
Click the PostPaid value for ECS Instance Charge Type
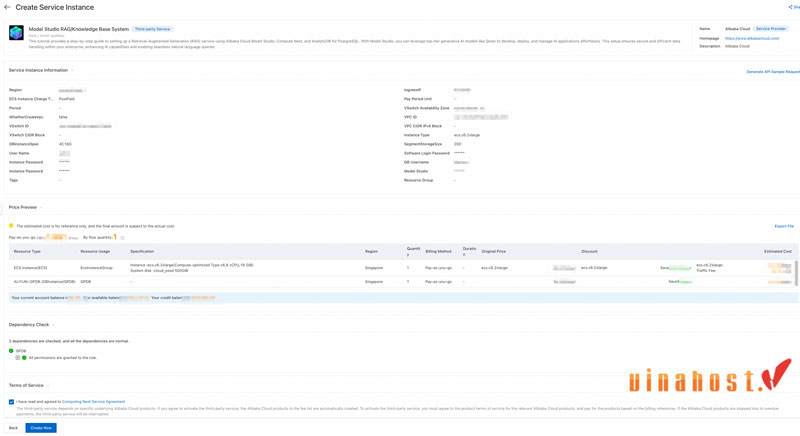66,99
